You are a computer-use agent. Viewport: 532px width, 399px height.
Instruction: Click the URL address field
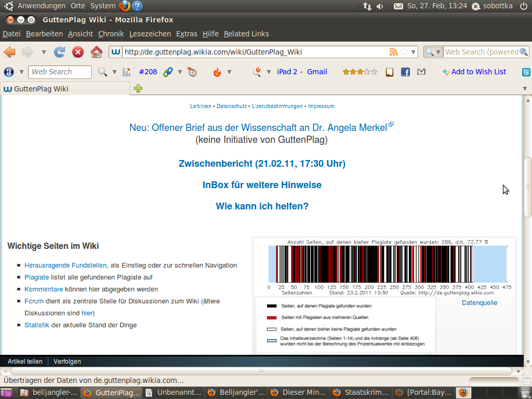point(255,52)
